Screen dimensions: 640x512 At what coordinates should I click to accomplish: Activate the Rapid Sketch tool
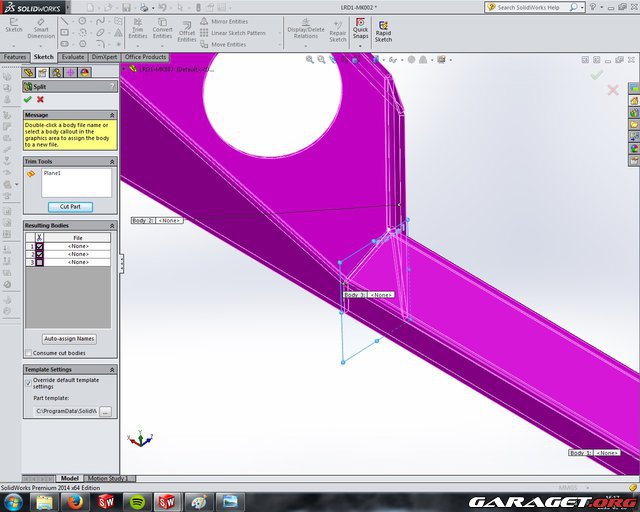click(383, 31)
